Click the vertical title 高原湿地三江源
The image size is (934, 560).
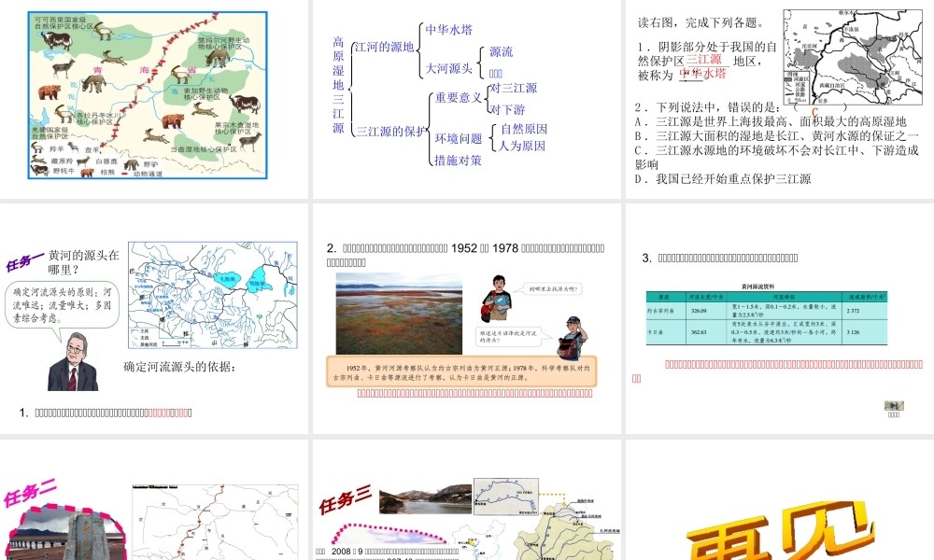pyautogui.click(x=338, y=85)
